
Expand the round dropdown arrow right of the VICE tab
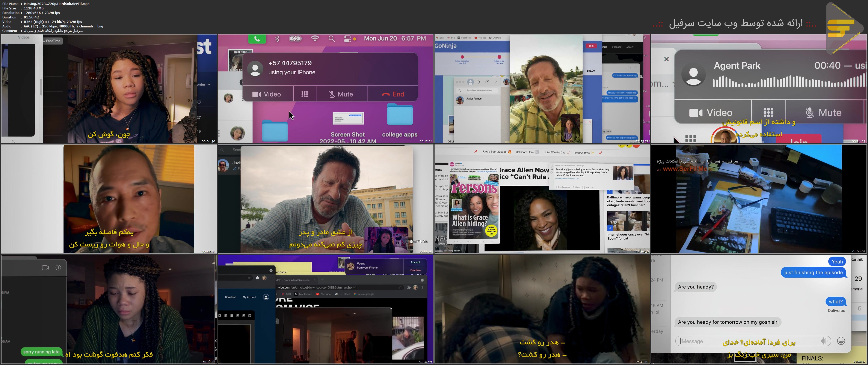click(x=422, y=280)
